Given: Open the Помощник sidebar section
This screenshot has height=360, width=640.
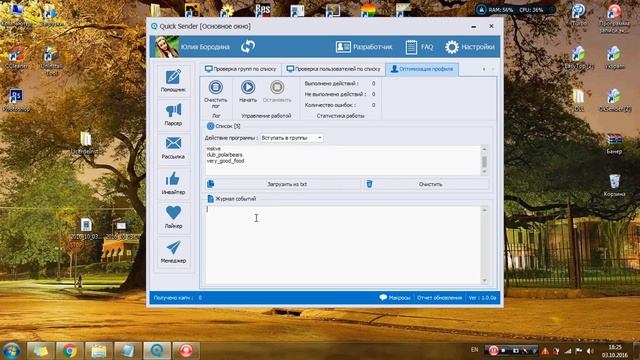Looking at the screenshot, I should (173, 80).
